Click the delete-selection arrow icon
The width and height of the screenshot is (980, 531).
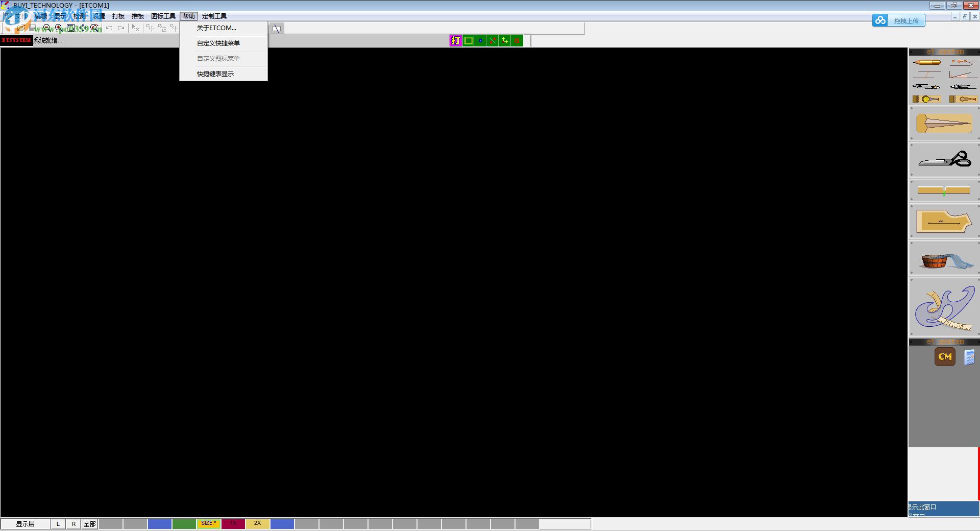point(135,28)
